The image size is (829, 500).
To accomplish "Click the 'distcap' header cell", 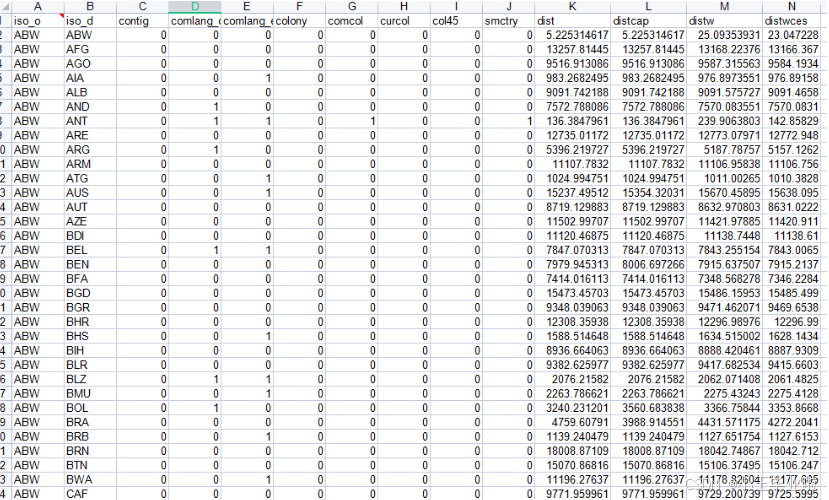I will 648,21.
